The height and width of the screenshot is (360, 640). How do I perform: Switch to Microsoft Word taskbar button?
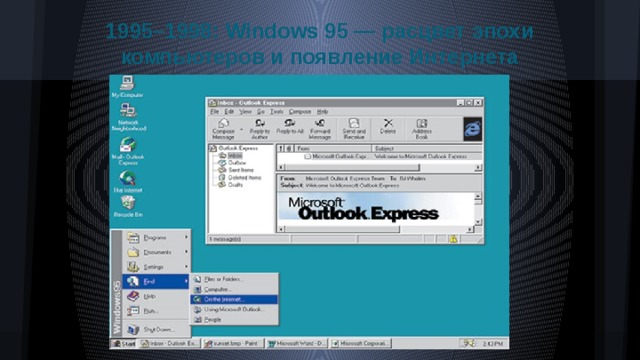pyautogui.click(x=297, y=344)
